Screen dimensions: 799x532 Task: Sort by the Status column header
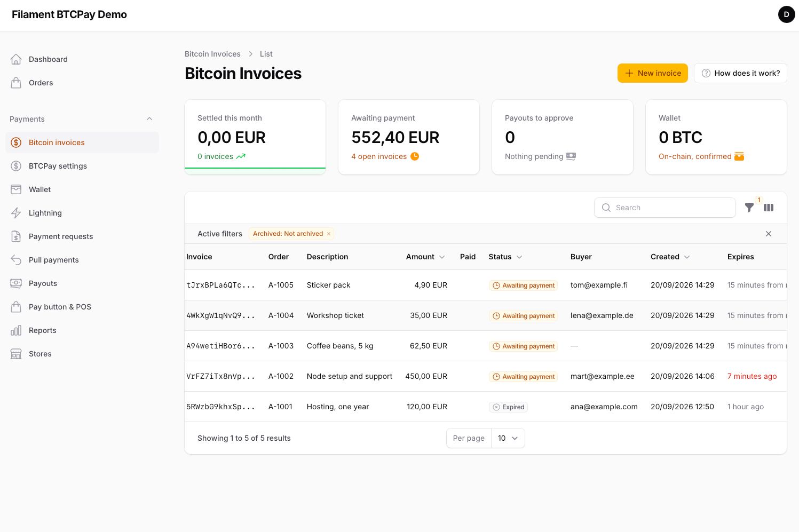[505, 257]
